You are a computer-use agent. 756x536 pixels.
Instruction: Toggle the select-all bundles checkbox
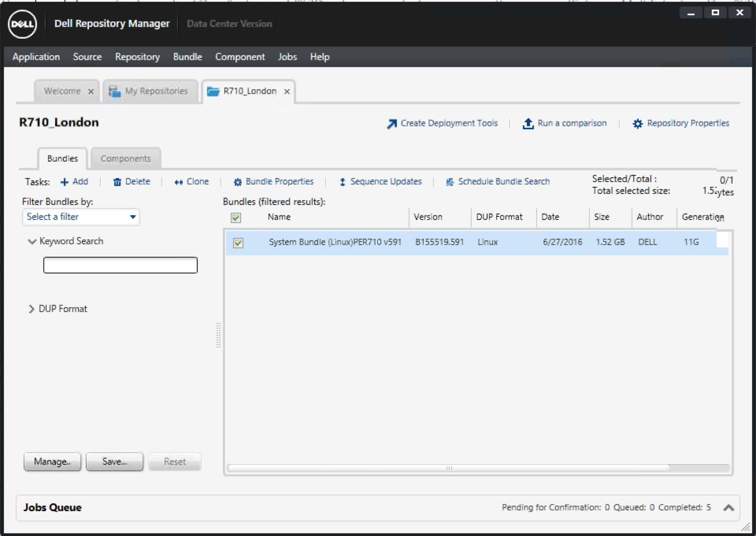pos(235,218)
